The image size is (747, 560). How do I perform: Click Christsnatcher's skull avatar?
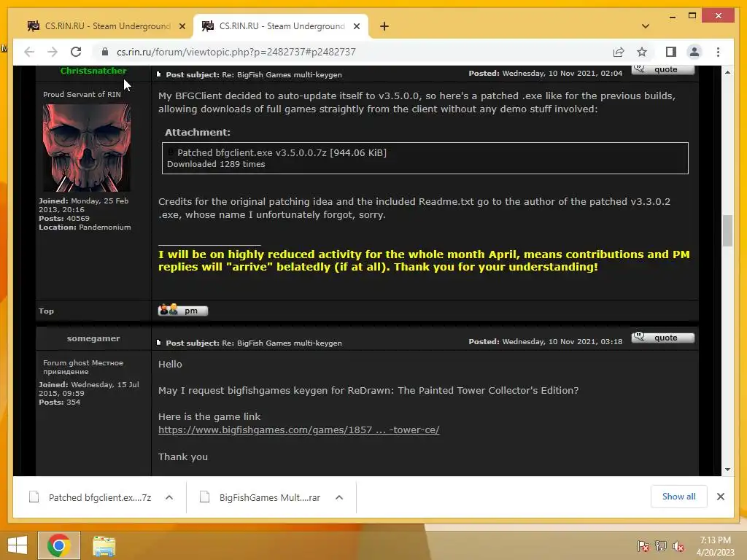pyautogui.click(x=87, y=147)
